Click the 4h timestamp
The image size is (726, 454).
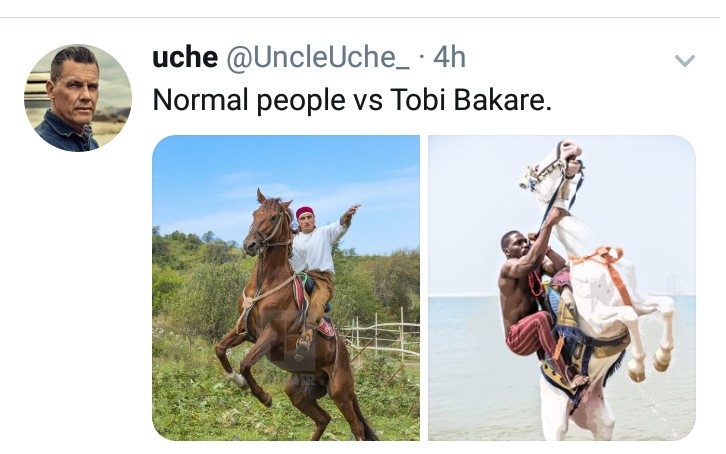point(449,57)
